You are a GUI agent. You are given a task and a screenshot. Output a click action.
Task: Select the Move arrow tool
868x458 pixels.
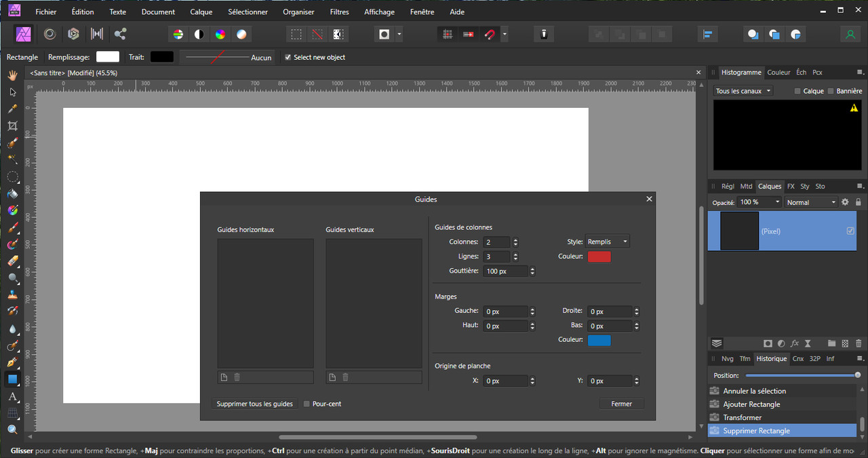(12, 92)
